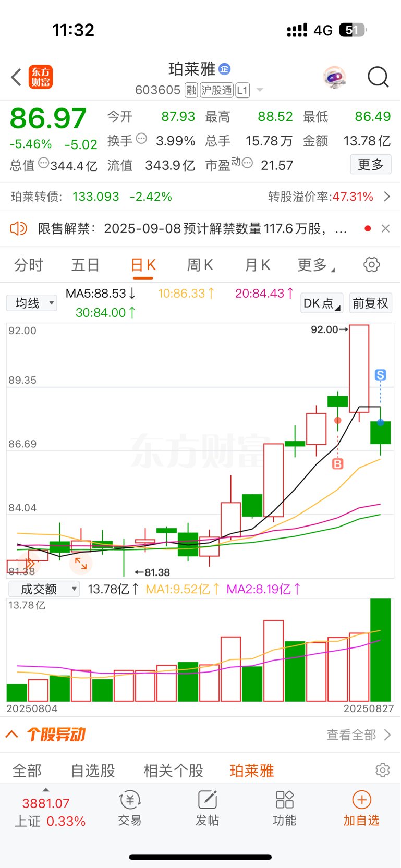This screenshot has width=401, height=868.
Task: Tap the 发帖 post icon
Action: coord(207,808)
